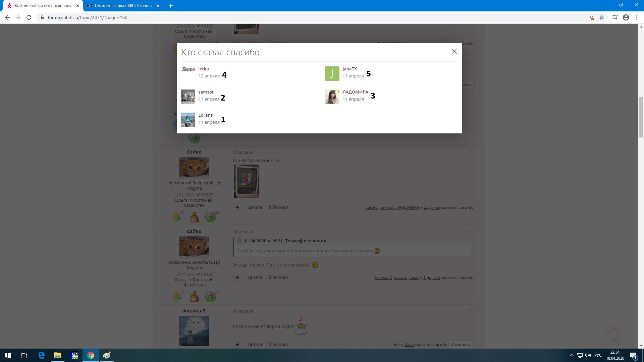
Task: Open Microsoft Edge from taskbar
Action: tap(41, 355)
